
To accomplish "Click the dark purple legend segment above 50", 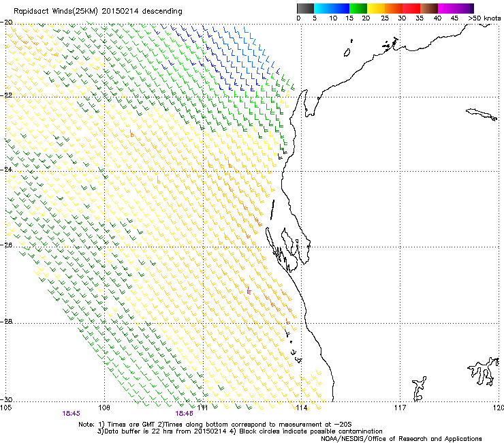I will pyautogui.click(x=471, y=8).
